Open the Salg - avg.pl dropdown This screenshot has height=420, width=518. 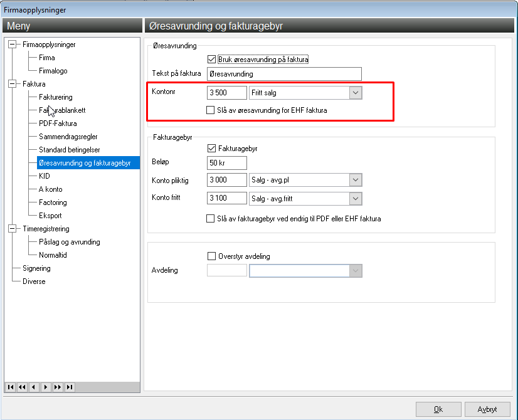[356, 180]
